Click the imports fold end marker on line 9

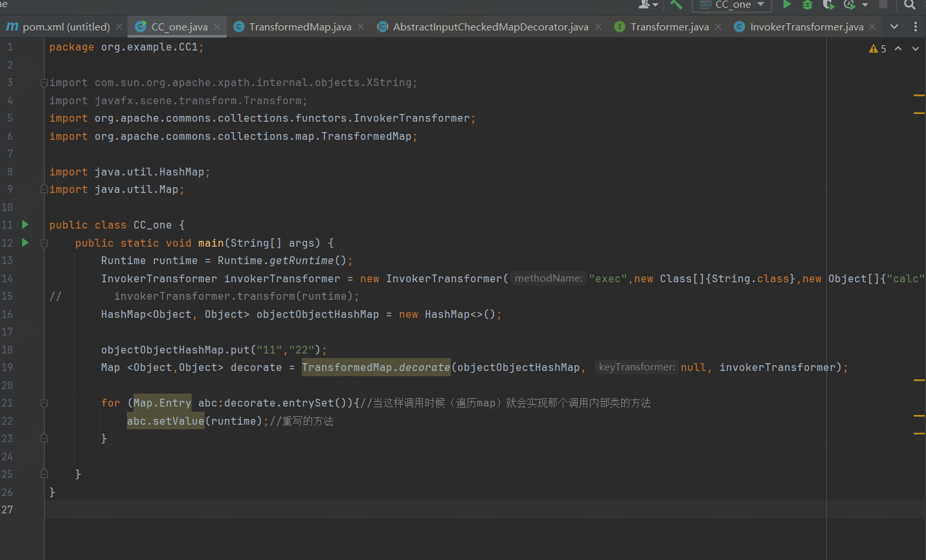44,189
